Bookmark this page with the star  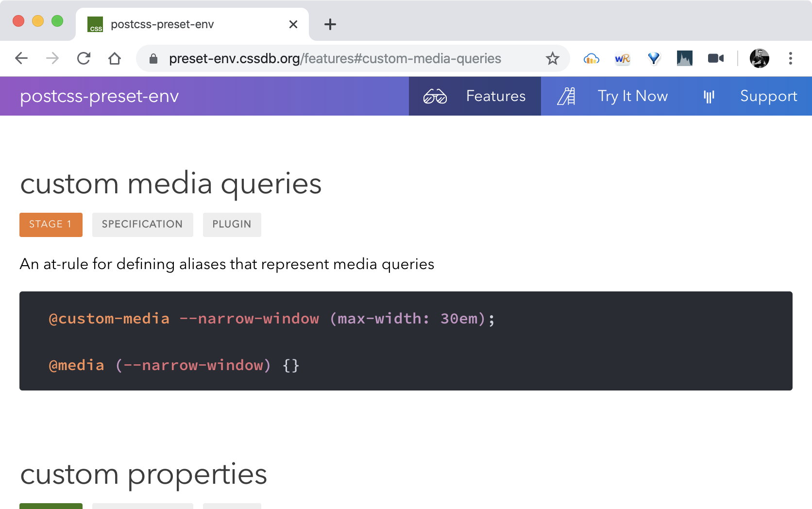click(x=553, y=59)
